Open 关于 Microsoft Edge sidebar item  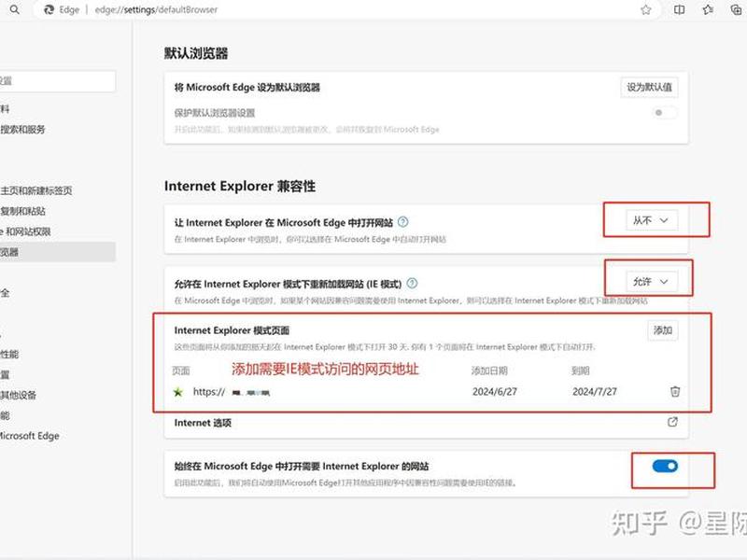point(30,436)
